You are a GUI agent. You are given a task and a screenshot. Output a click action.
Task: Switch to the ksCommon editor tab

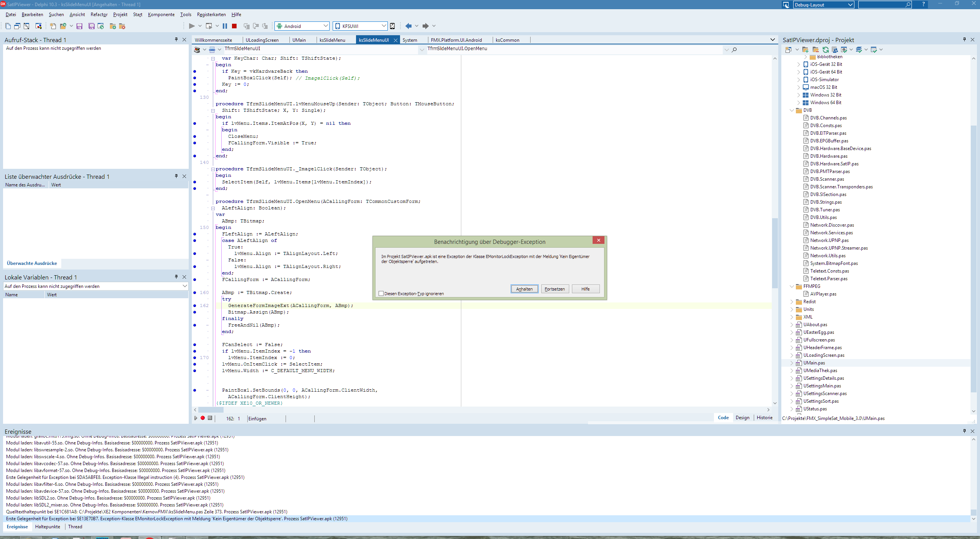click(x=507, y=40)
